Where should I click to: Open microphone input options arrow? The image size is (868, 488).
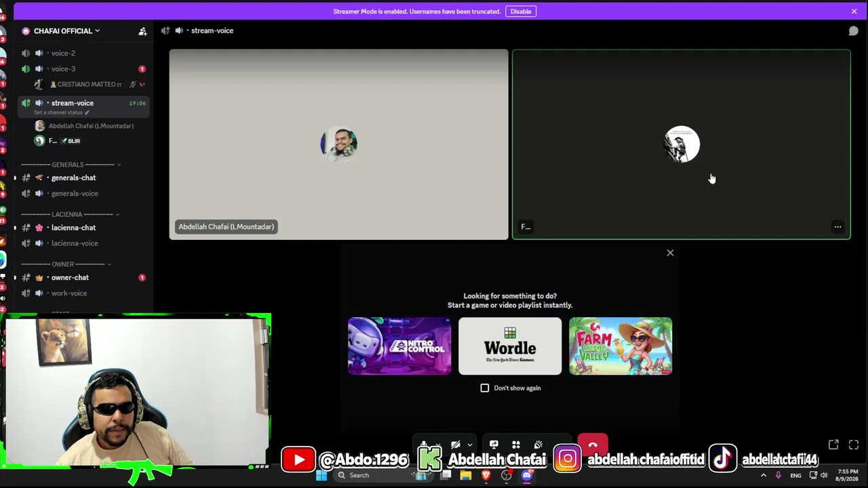(x=438, y=445)
